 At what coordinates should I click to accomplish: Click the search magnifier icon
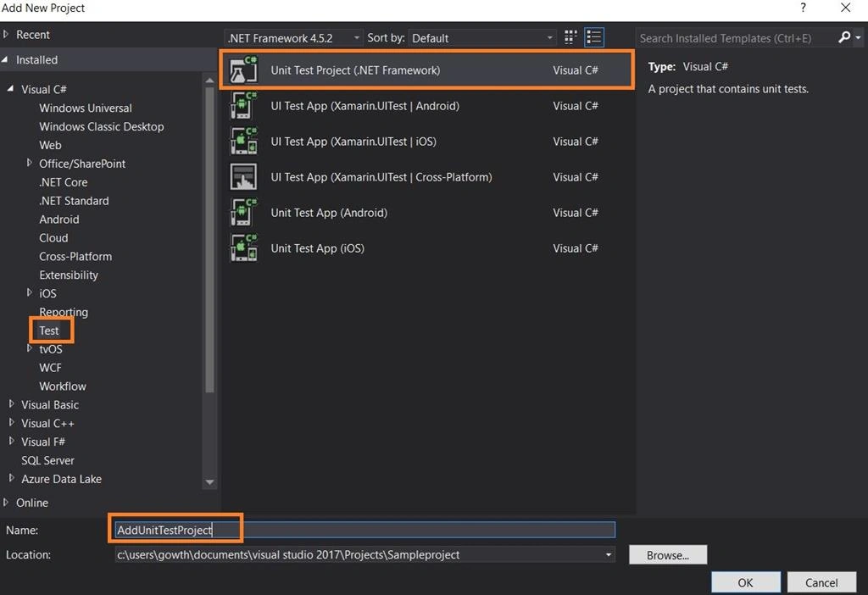coord(844,37)
